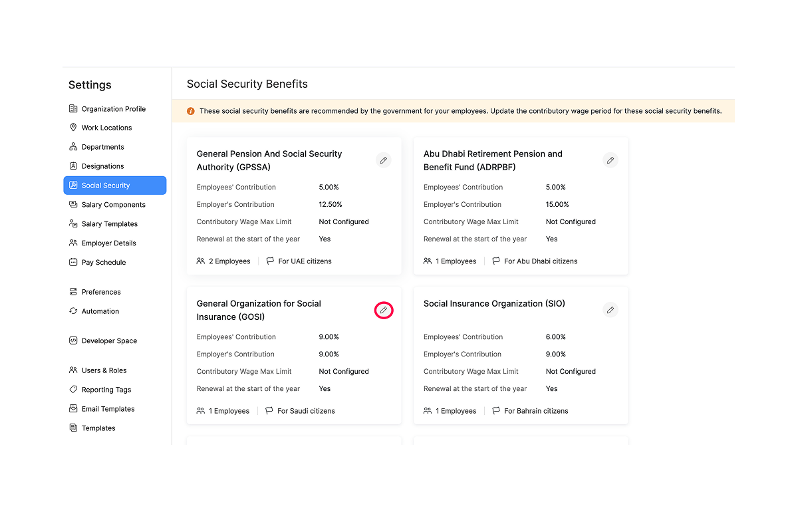Click the Automation refresh icon
The width and height of the screenshot is (798, 532).
[x=73, y=311]
